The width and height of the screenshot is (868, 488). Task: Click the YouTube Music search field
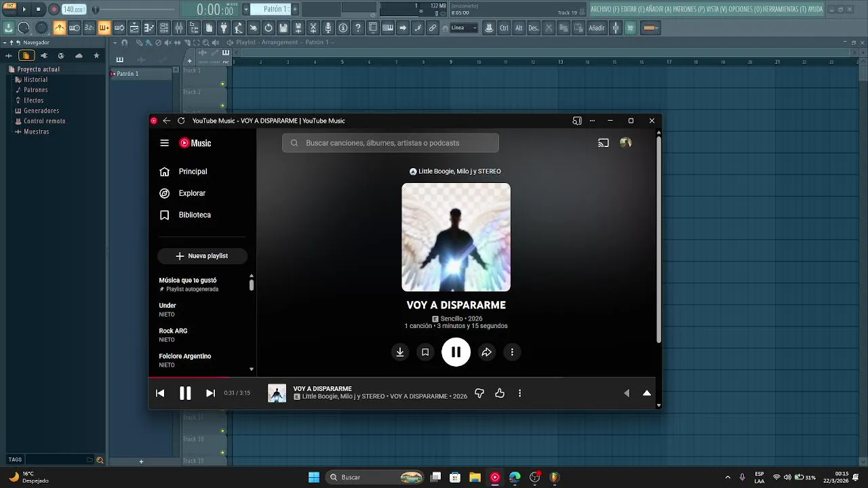[x=391, y=143]
